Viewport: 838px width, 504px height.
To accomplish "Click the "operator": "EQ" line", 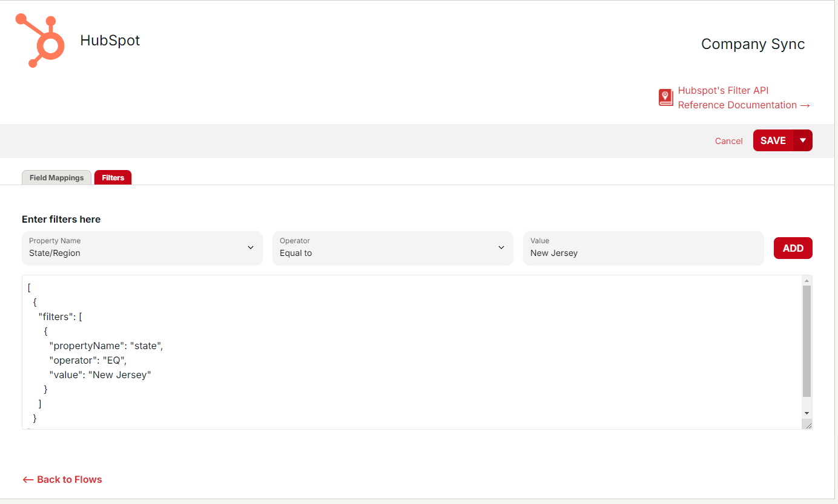I will coord(88,361).
